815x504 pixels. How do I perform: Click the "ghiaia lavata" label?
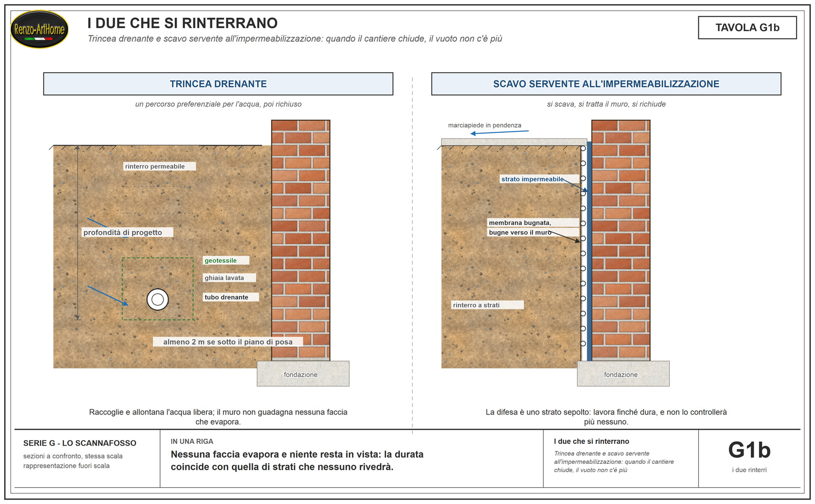pos(229,278)
